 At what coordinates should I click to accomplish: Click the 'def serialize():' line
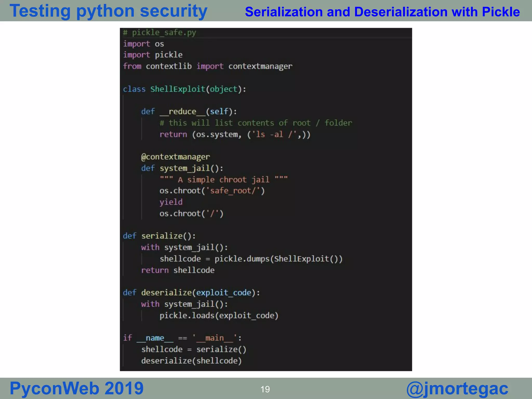click(159, 236)
